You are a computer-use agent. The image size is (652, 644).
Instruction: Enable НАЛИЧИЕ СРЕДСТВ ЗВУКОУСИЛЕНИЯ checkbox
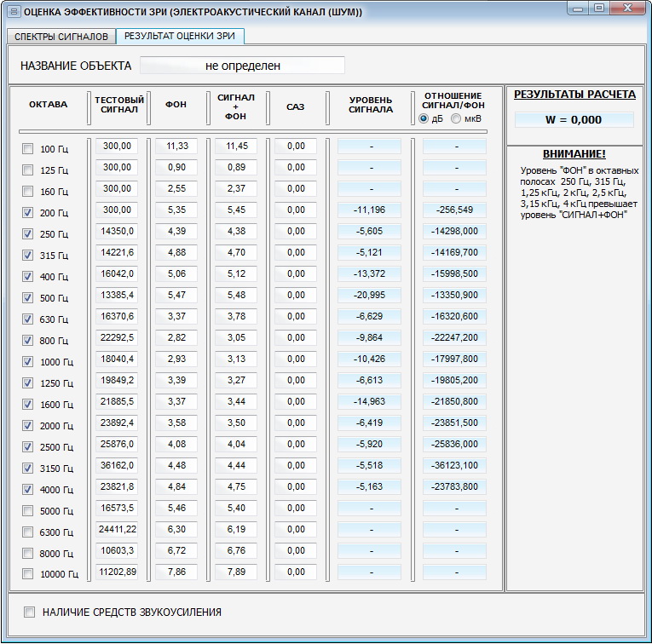[x=31, y=612]
